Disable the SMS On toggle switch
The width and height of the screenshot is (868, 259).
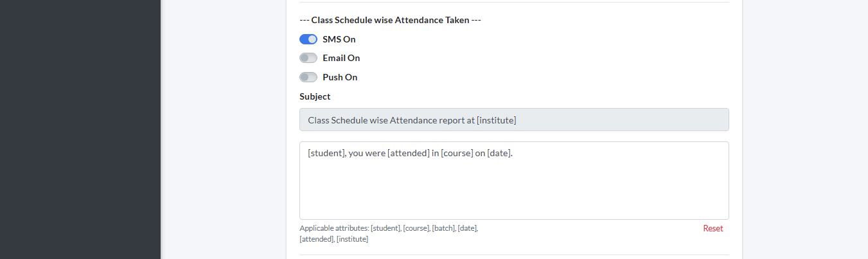[308, 39]
